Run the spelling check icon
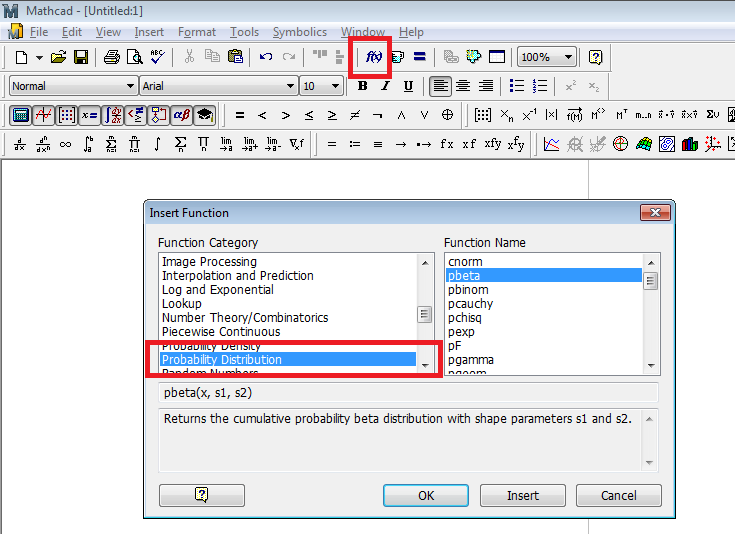Screen dimensions: 741x534 click(157, 57)
